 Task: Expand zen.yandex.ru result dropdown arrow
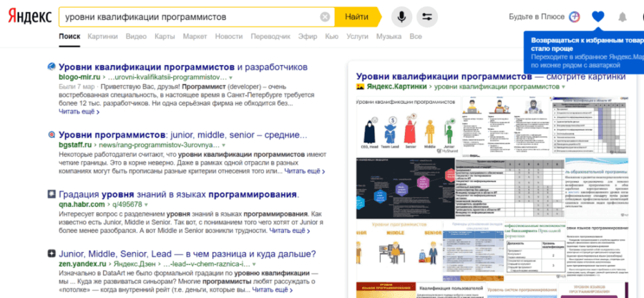coord(254,264)
